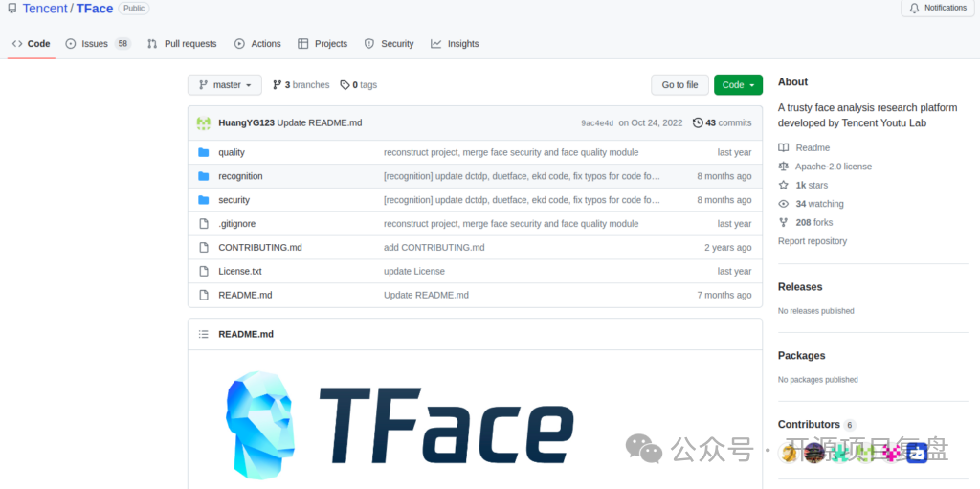
Task: Open the add CONTRIBUTING.md commit message
Action: point(434,248)
